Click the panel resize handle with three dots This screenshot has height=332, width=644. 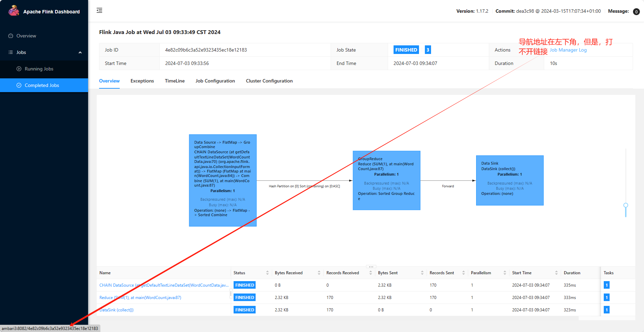click(x=371, y=267)
